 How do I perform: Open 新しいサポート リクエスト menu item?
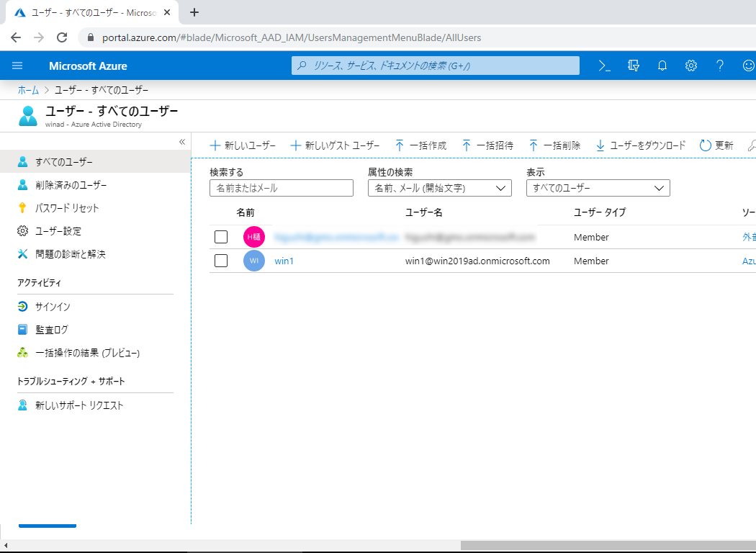[x=96, y=405]
